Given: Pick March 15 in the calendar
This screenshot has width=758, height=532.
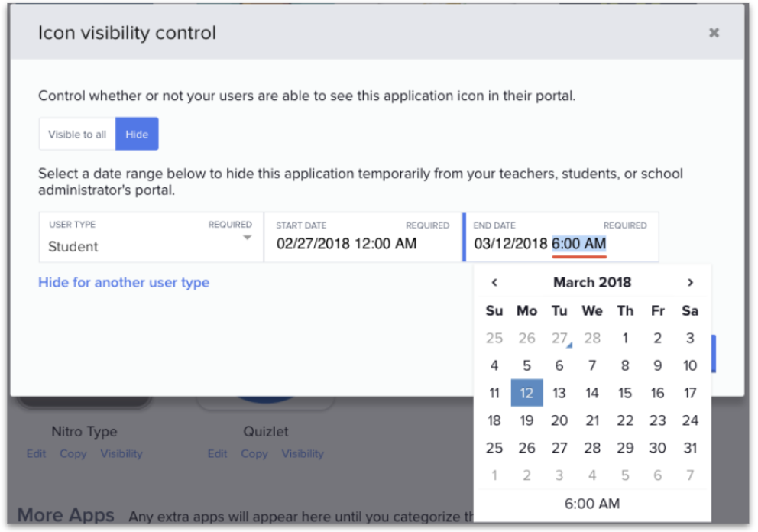Looking at the screenshot, I should click(x=625, y=394).
